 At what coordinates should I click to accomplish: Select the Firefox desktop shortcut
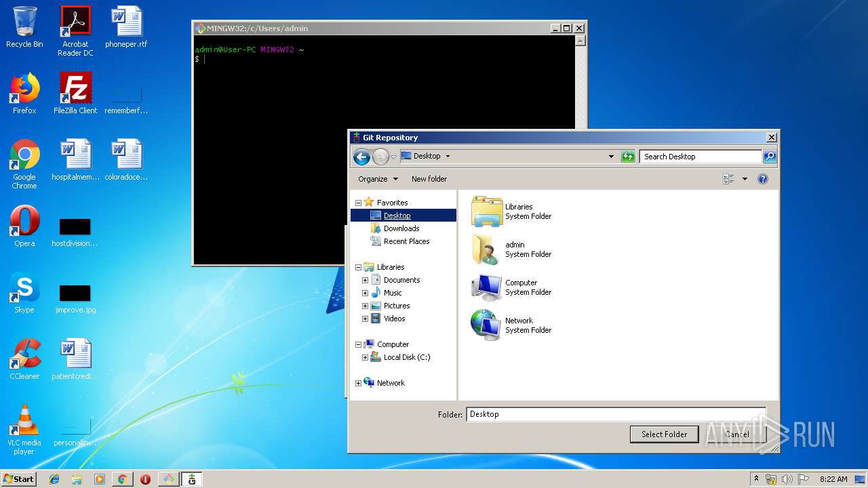[x=24, y=94]
